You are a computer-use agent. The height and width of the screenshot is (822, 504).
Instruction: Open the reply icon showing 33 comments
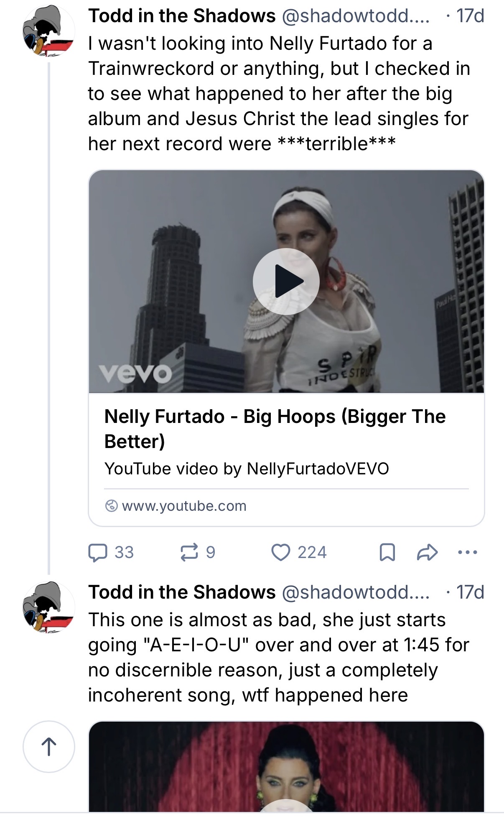(111, 552)
